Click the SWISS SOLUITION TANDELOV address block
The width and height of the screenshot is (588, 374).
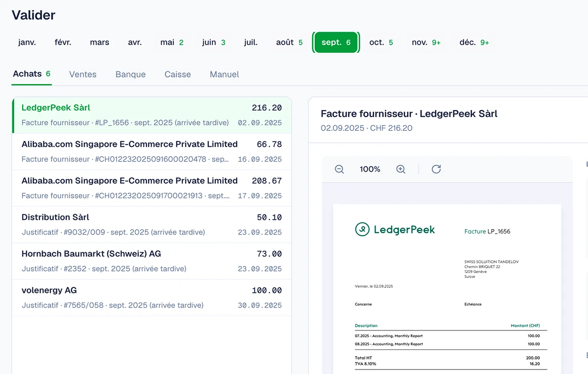tap(491, 269)
